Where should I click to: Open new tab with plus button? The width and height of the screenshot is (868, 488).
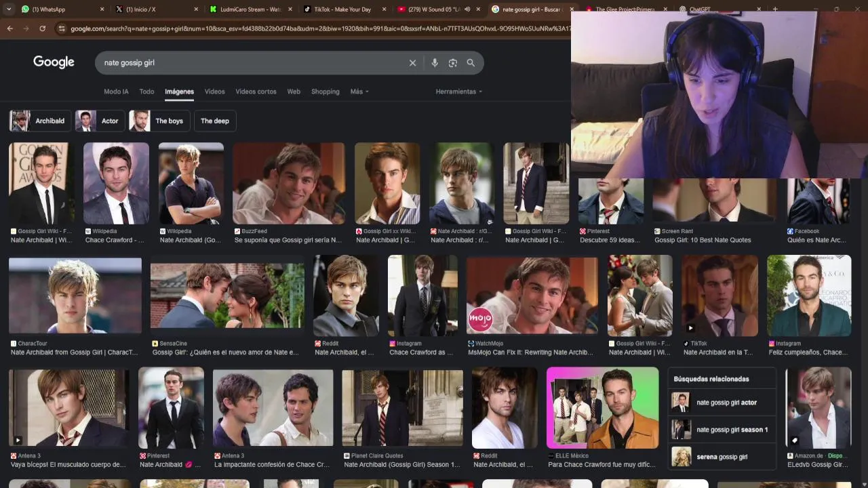[x=775, y=9]
